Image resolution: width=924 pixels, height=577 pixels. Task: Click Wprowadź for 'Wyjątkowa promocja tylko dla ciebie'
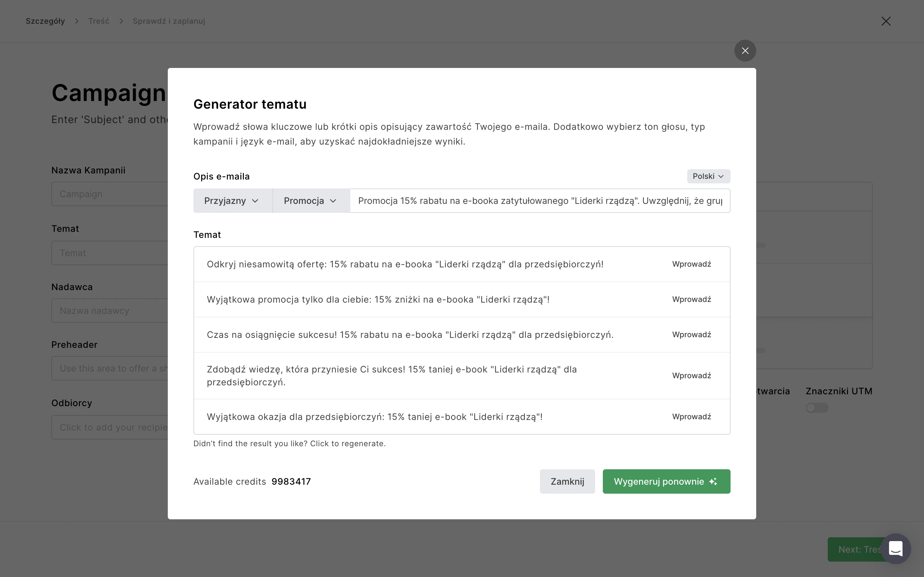[x=691, y=300]
